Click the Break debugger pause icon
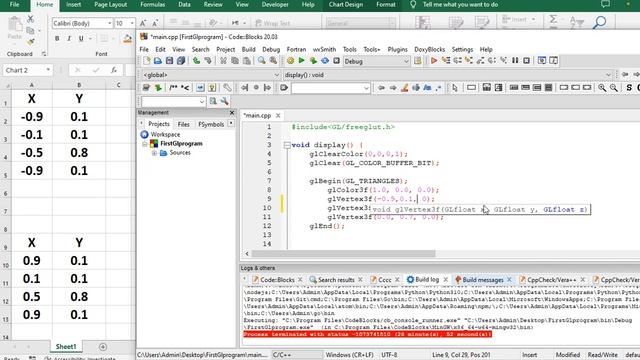This screenshot has height=360, width=640. [515, 61]
